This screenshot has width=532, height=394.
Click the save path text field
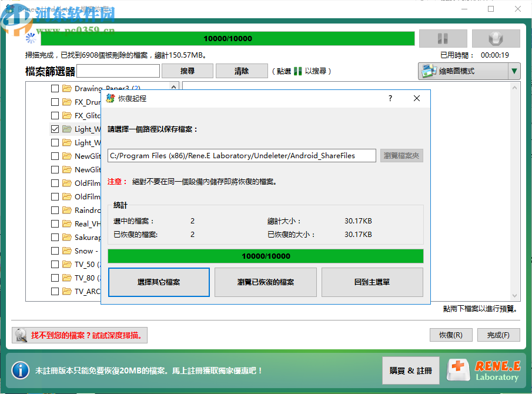pyautogui.click(x=242, y=156)
